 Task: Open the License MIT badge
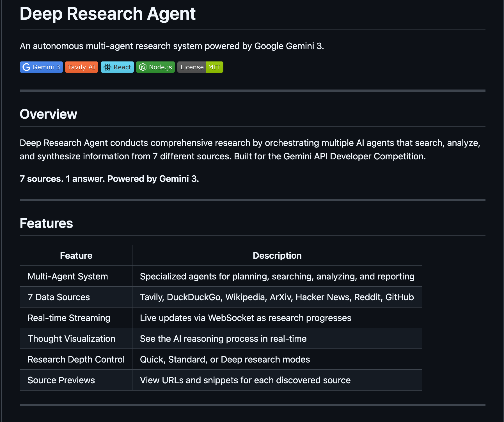200,67
